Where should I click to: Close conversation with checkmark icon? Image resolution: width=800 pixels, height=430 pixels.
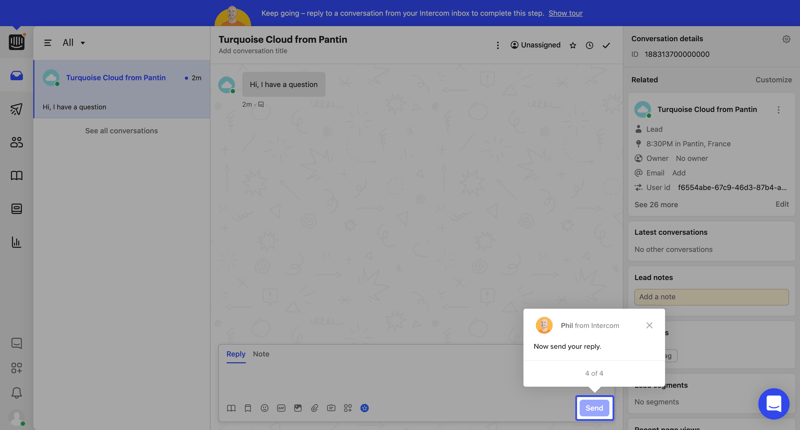pyautogui.click(x=606, y=45)
